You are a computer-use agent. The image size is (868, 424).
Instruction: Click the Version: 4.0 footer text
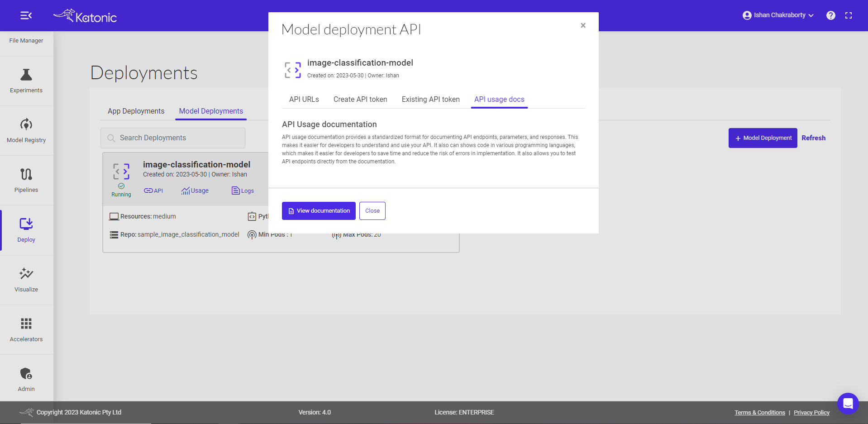(315, 413)
